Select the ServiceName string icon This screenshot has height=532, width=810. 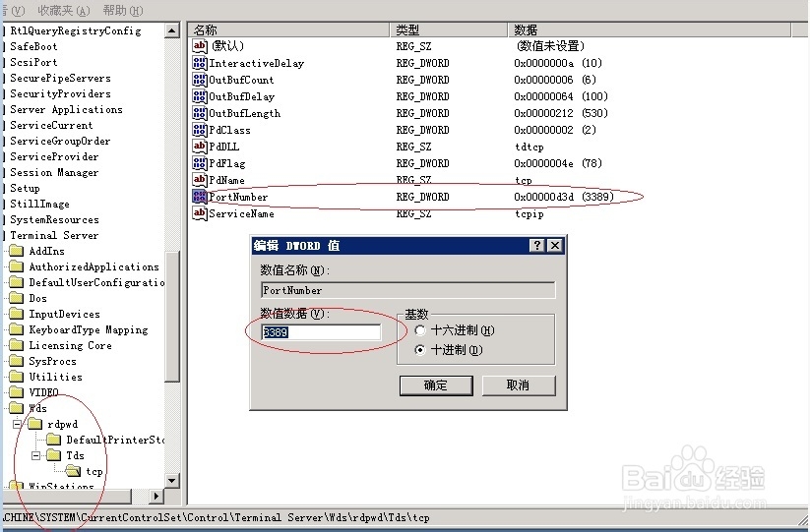[x=200, y=213]
